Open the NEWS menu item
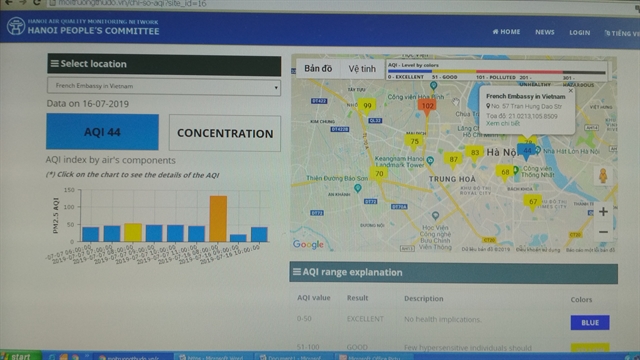The image size is (640, 360). (544, 32)
